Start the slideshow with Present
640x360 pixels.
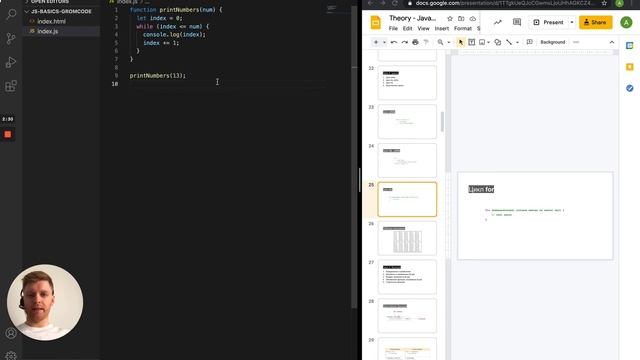pyautogui.click(x=548, y=22)
